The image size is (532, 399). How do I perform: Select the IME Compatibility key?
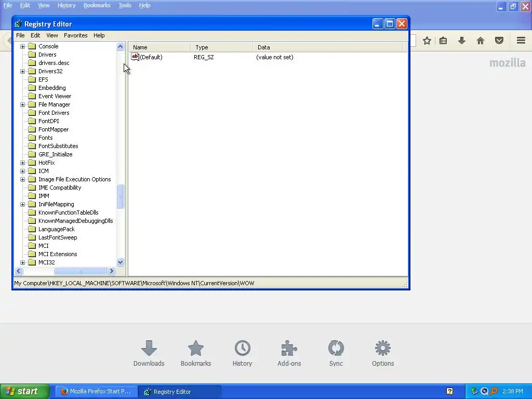60,188
